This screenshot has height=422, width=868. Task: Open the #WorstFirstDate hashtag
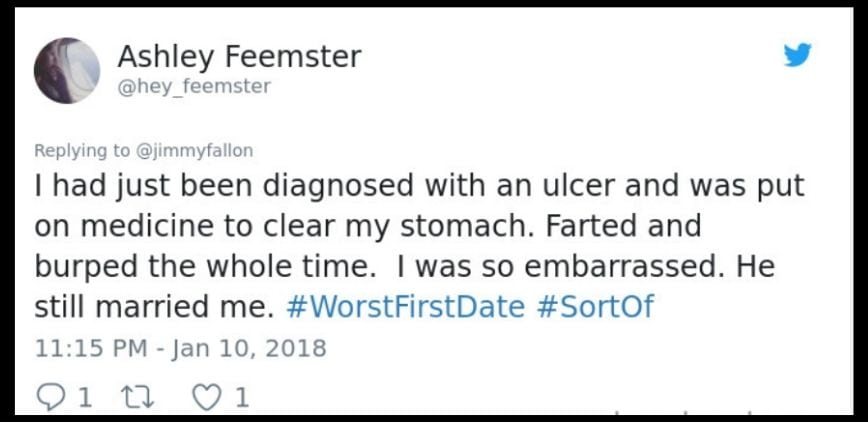click(x=404, y=305)
